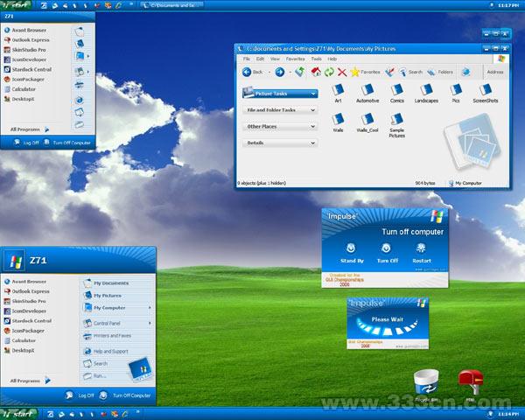Image resolution: width=525 pixels, height=420 pixels.
Task: Click Run... in the expanded start menu
Action: pos(94,375)
